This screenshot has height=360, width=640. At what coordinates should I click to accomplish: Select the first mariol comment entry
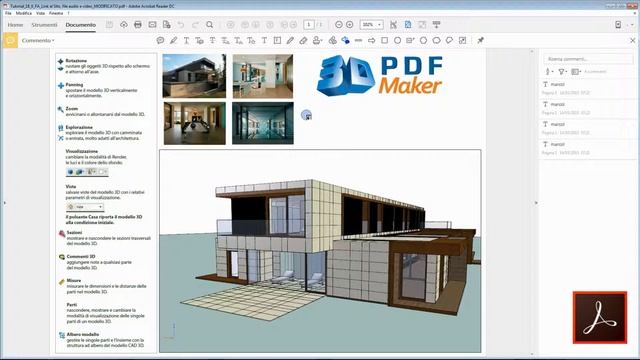pos(587,88)
